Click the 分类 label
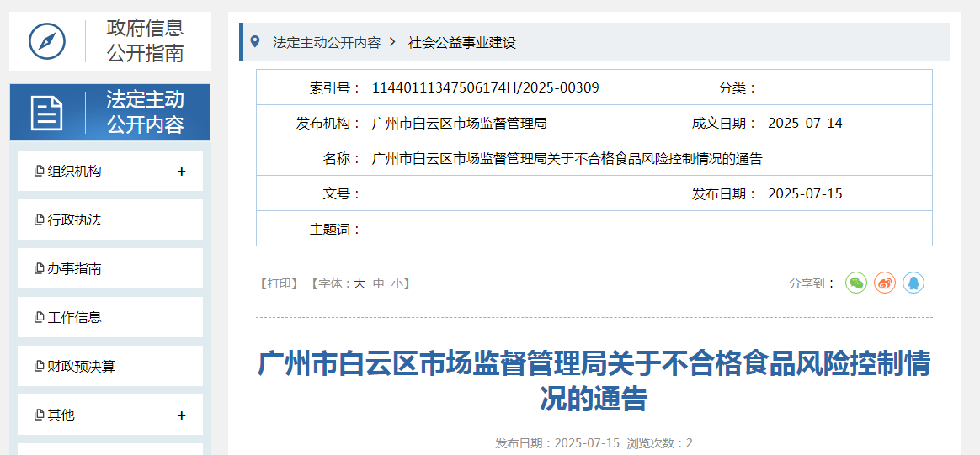The height and width of the screenshot is (455, 980). [738, 88]
